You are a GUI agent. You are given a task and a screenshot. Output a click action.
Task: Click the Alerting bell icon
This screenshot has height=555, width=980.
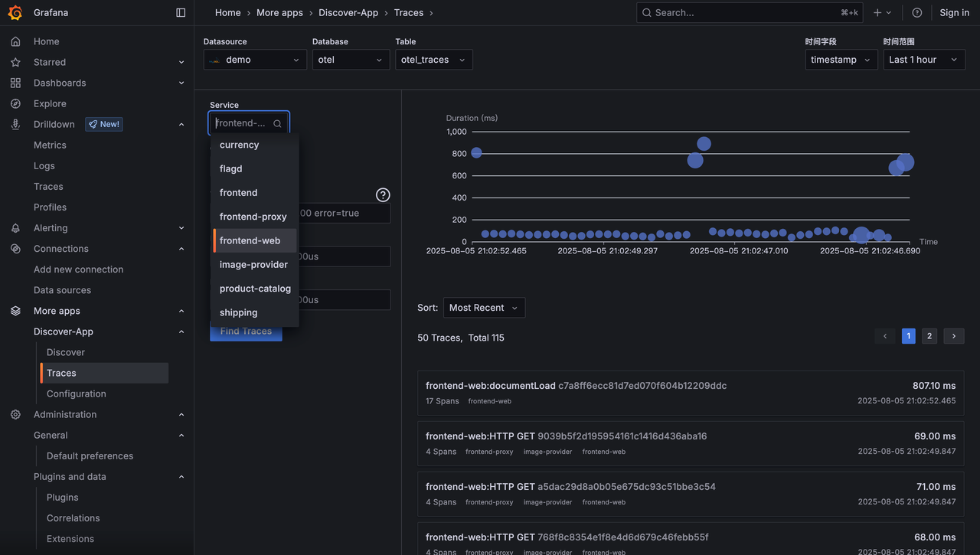tap(15, 228)
